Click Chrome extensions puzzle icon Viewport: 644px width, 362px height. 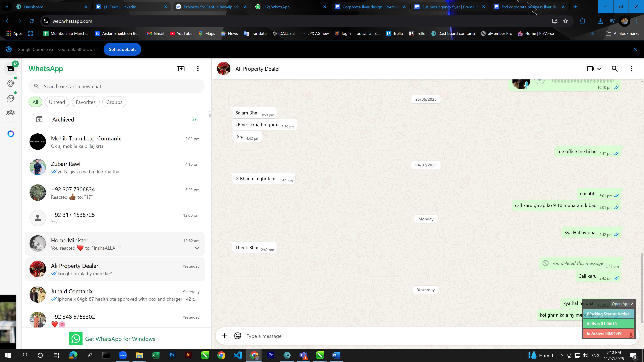pyautogui.click(x=582, y=21)
